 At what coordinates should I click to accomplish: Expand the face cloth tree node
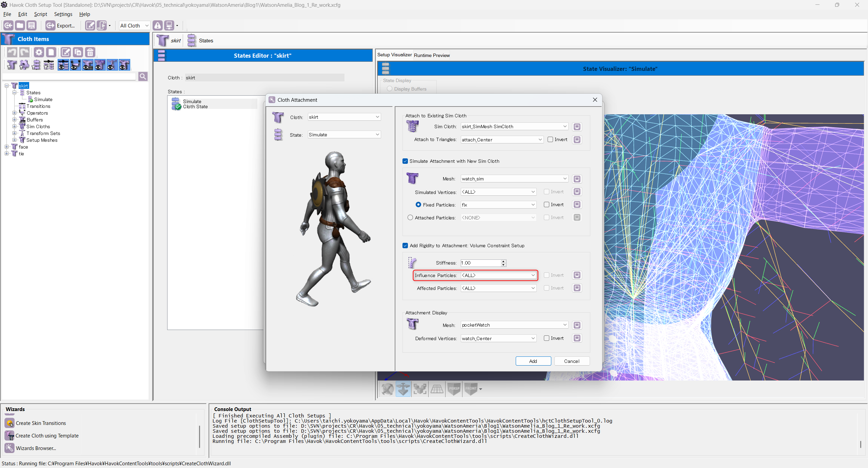(6, 147)
